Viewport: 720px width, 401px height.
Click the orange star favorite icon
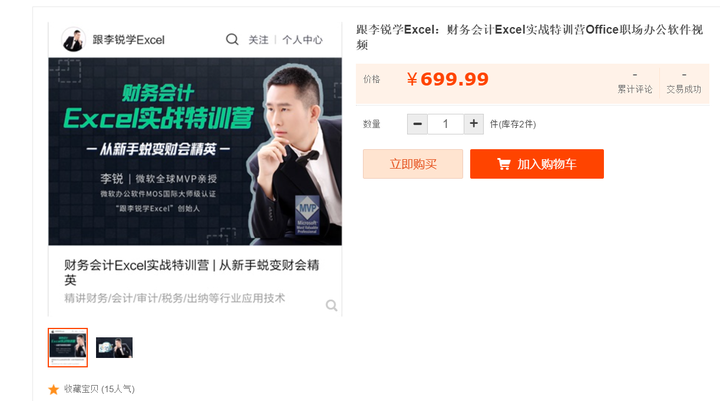point(53,390)
